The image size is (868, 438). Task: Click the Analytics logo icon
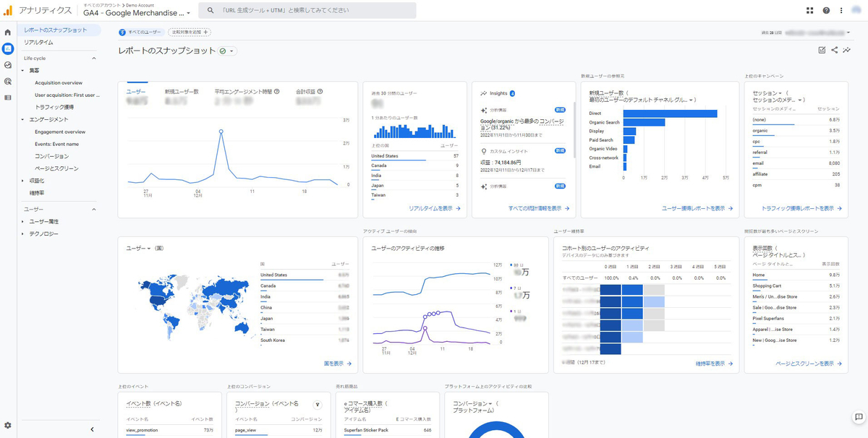7,10
